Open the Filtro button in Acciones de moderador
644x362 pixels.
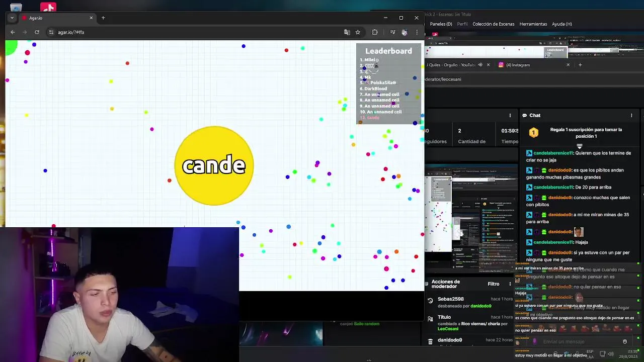pyautogui.click(x=494, y=284)
